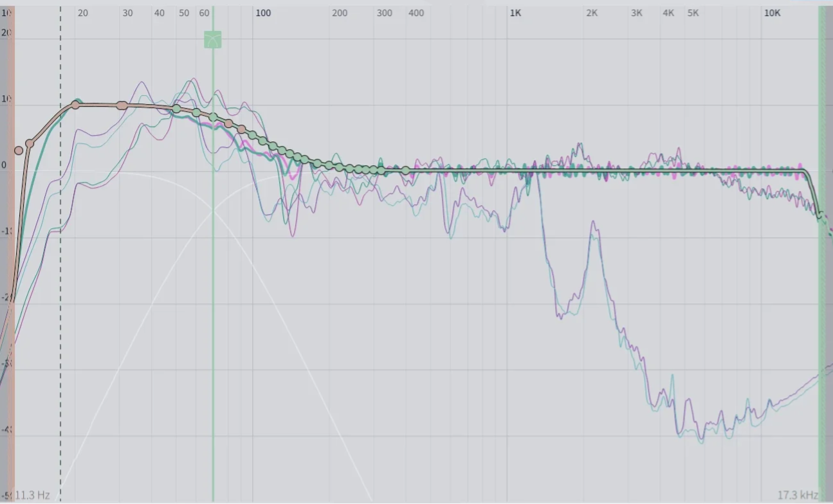Click the green high-frequency curtain bar
The image size is (833, 504).
822,254
